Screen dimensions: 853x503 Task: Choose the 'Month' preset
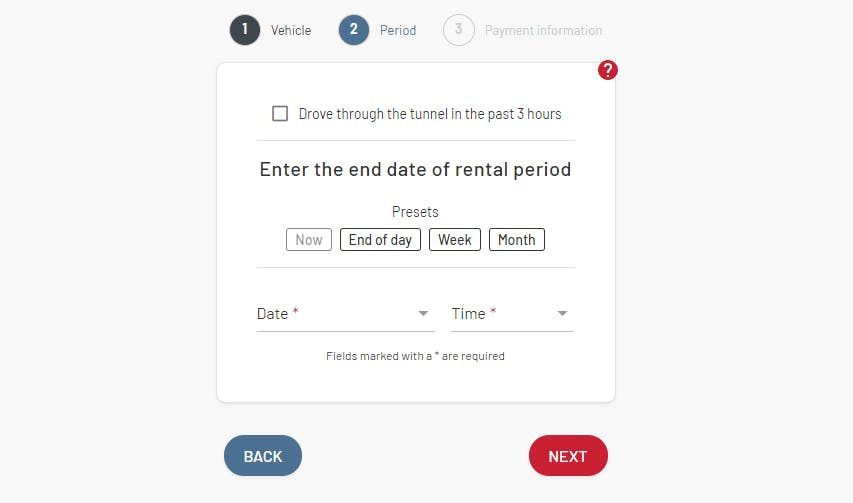517,240
